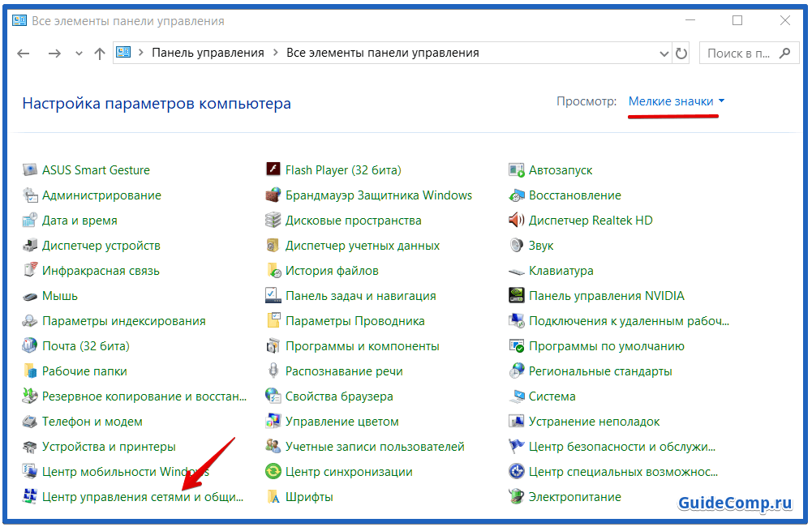Click the Брандмауэр Защитника Windows icon
Screen dimensions: 812x527
[273, 195]
